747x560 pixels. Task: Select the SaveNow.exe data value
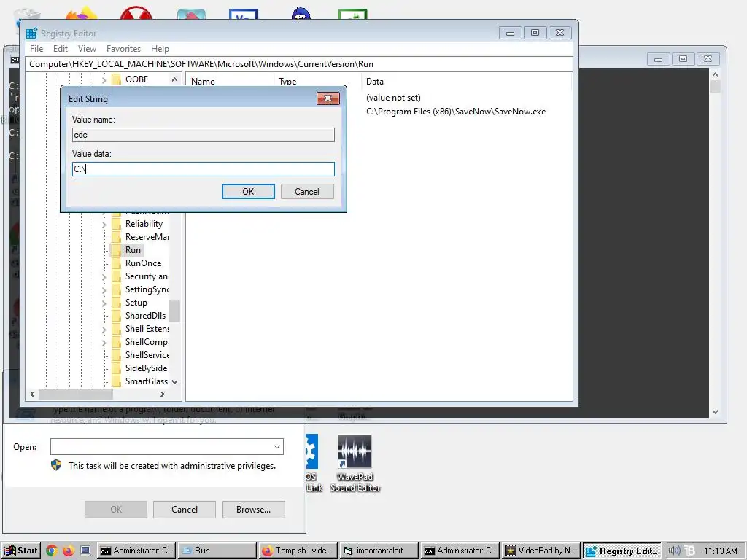click(456, 112)
